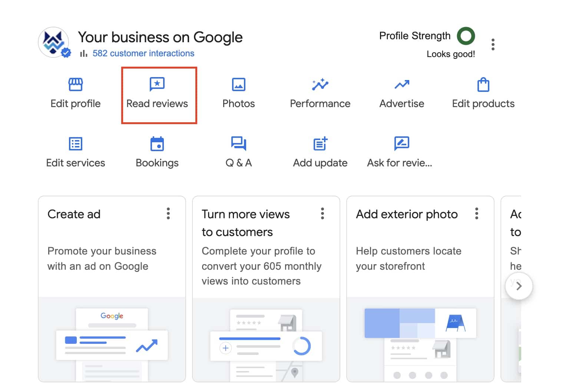
Task: Click the profile completion illustration
Action: click(266, 339)
